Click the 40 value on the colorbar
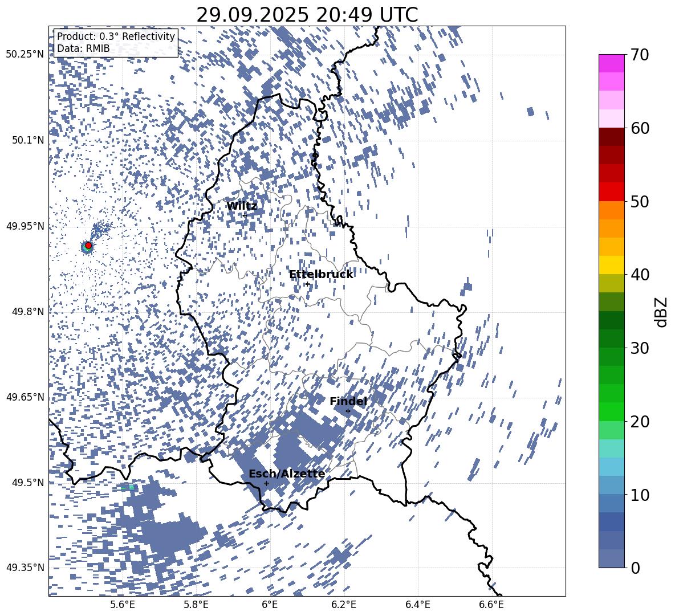675x616 pixels. click(x=640, y=275)
